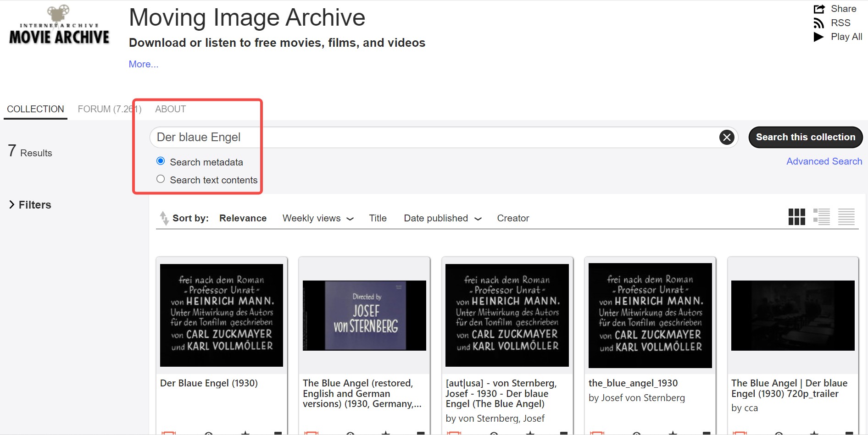868x435 pixels.
Task: Sort results by Relevance
Action: point(243,218)
